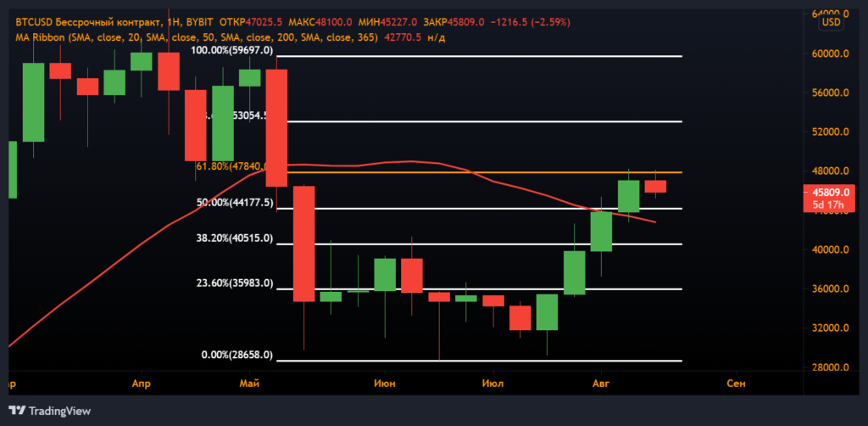Image resolution: width=868 pixels, height=426 pixels.
Task: Click the 42770.5 MA Ribbon value
Action: 406,37
